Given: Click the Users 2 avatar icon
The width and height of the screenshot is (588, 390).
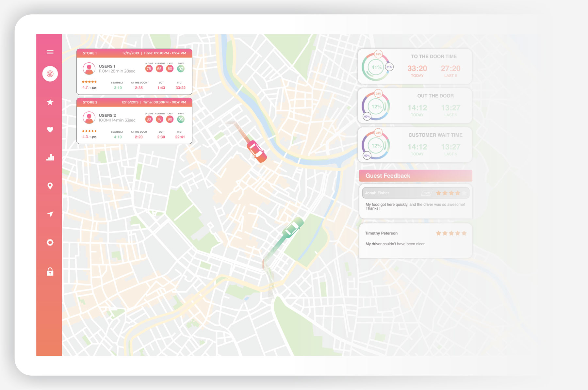Looking at the screenshot, I should 89,118.
